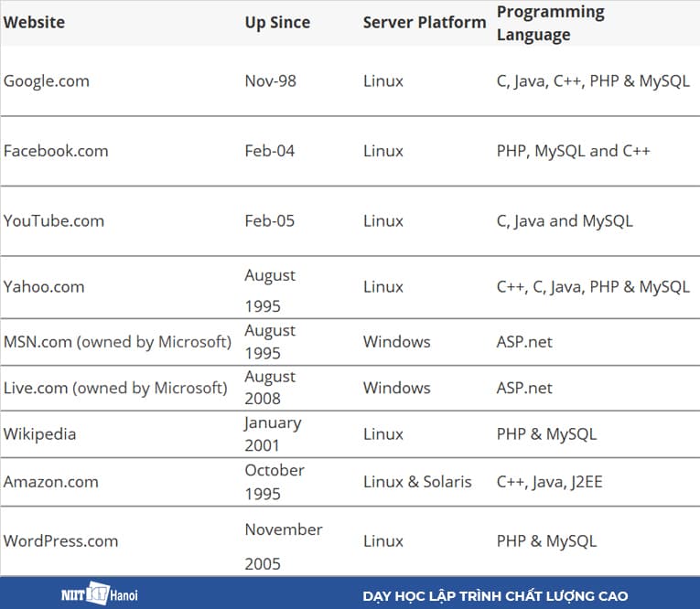
Task: Click the Programming Language column header
Action: coord(550,23)
